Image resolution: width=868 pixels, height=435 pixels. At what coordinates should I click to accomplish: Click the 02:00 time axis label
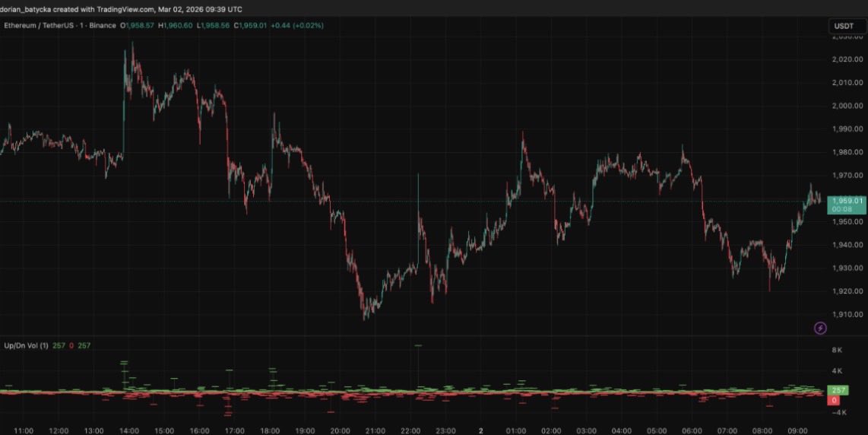tap(551, 430)
